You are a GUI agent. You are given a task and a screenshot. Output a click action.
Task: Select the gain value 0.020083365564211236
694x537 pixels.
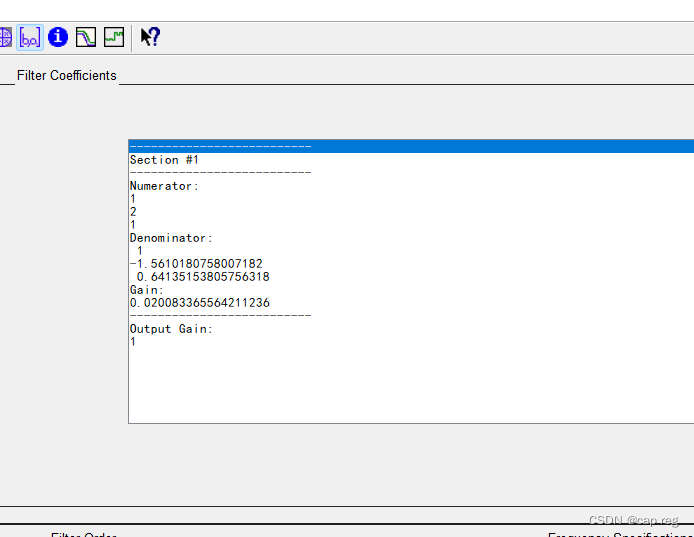200,303
